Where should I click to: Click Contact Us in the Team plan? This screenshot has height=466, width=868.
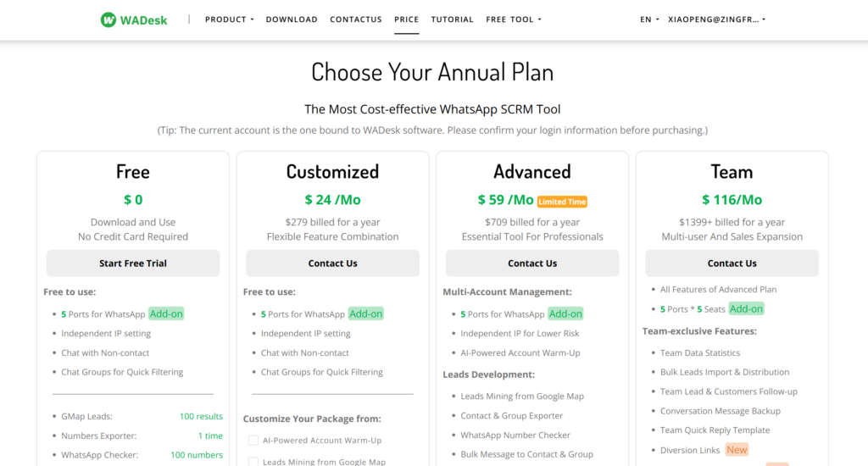click(x=732, y=264)
